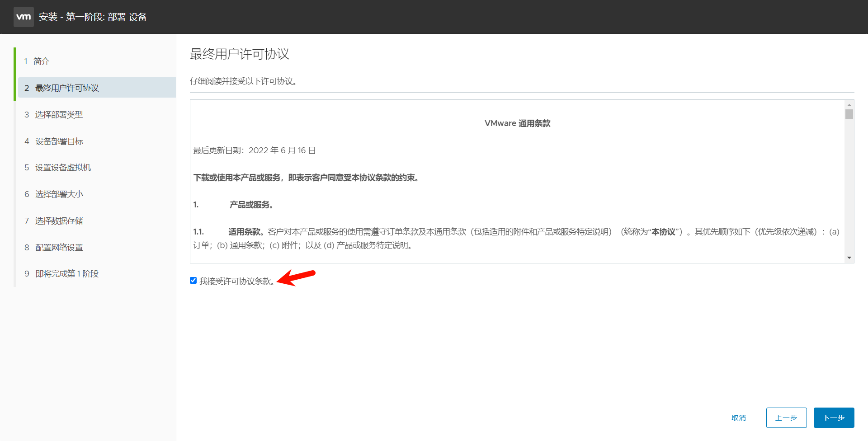
Task: Click the bold line starting 下载或使用本产品或服务
Action: click(x=307, y=178)
